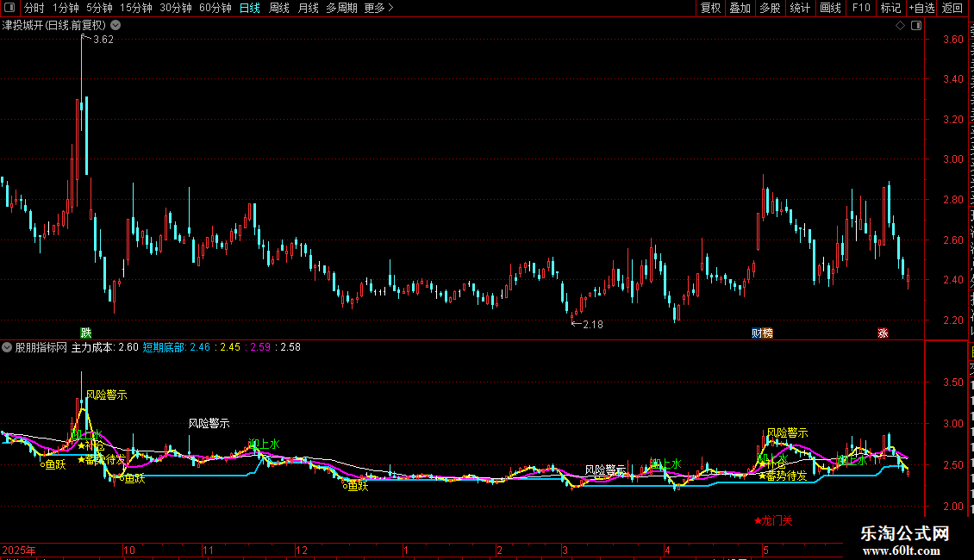974x560 pixels.
Task: Open the 多周期 multi-period view
Action: click(x=341, y=8)
